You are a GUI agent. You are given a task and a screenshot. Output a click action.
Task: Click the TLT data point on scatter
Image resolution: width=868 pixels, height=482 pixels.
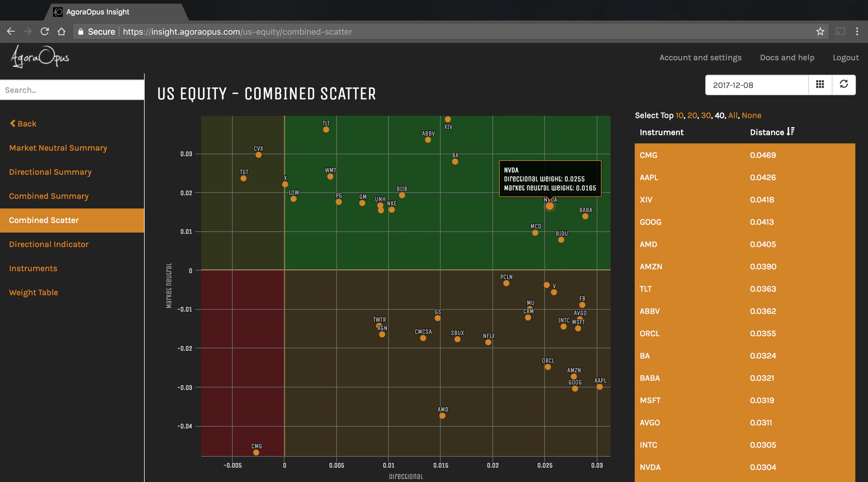326,130
